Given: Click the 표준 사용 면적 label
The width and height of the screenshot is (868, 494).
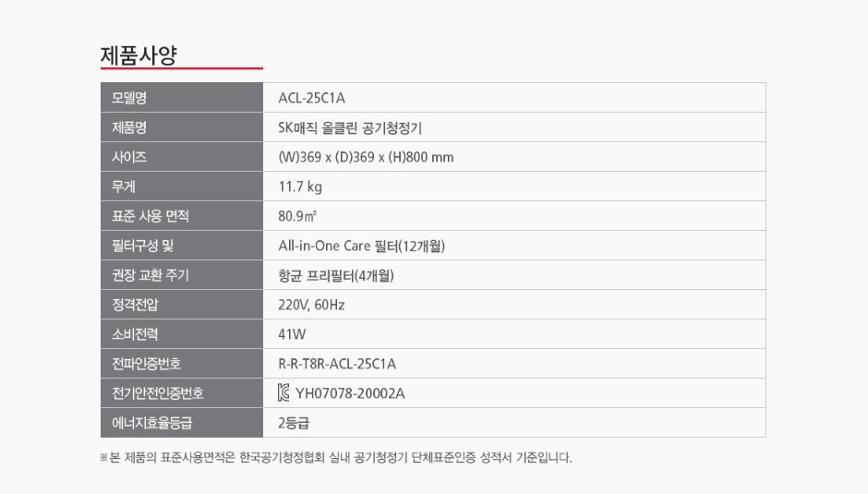Looking at the screenshot, I should tap(151, 216).
